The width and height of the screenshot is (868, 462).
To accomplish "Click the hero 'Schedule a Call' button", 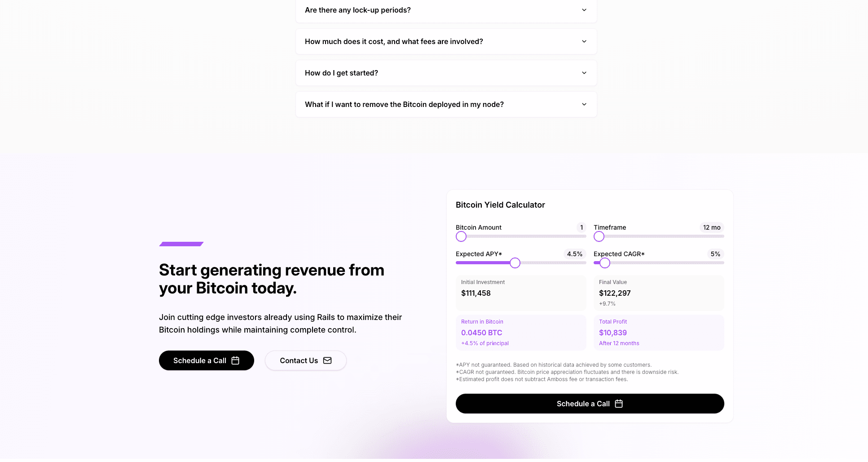I will tap(206, 360).
